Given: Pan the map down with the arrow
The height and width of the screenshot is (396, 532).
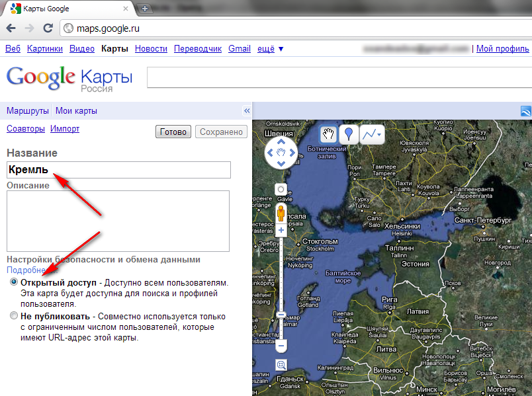Looking at the screenshot, I should tap(281, 164).
